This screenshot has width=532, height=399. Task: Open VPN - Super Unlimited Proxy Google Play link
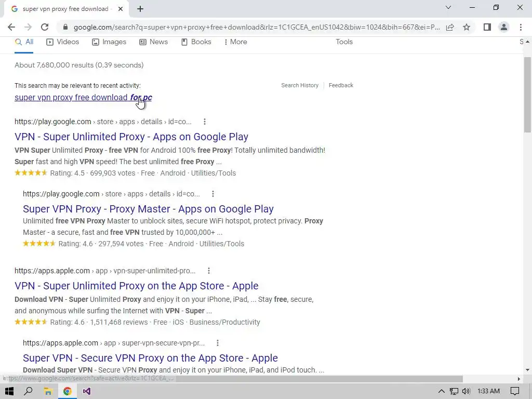click(x=131, y=137)
